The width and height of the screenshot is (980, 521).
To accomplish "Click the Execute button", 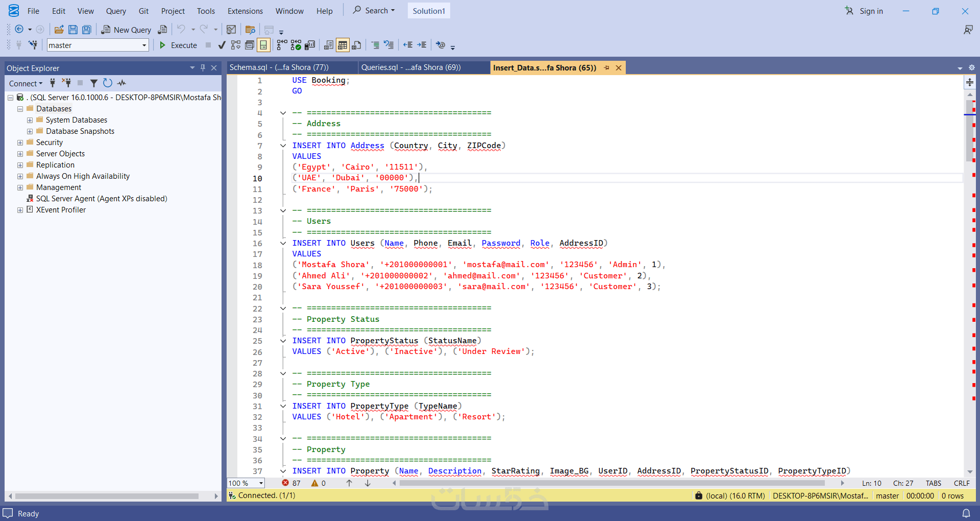I will tap(178, 45).
